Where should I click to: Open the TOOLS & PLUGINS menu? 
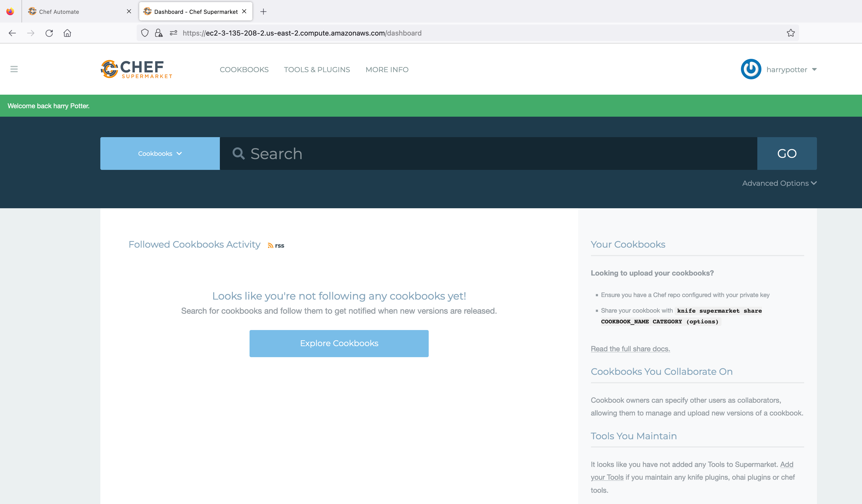coord(317,70)
